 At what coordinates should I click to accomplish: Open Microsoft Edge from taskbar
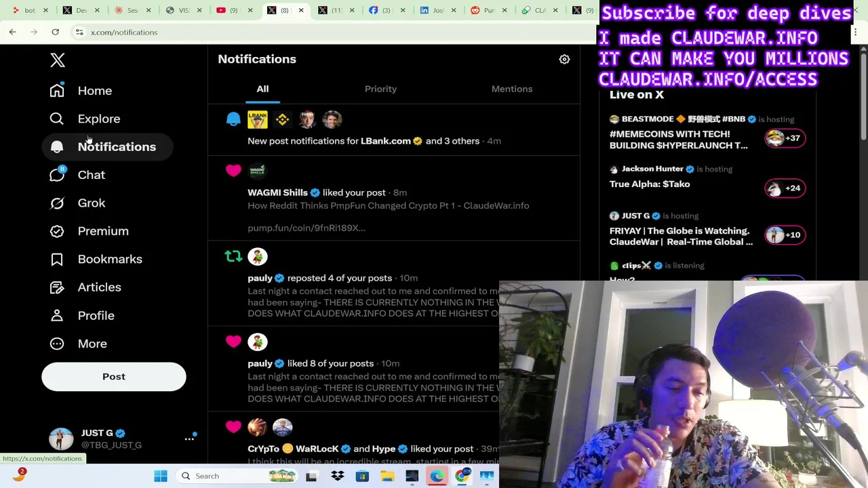[x=437, y=476]
